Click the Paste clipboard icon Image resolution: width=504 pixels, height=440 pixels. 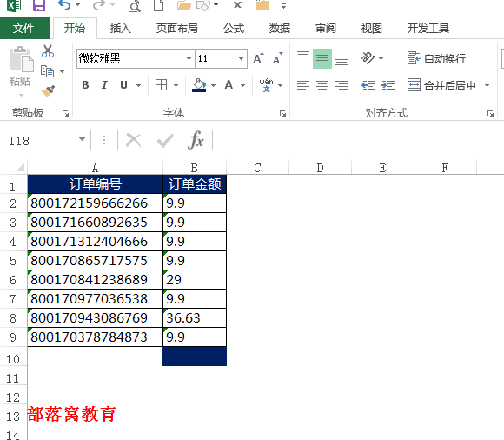(x=21, y=59)
